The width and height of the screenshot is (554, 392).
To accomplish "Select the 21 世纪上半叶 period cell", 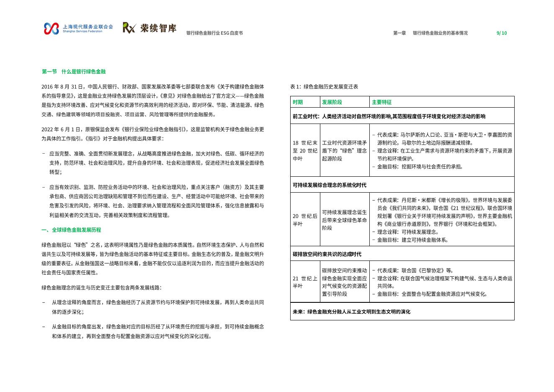I will tap(305, 282).
